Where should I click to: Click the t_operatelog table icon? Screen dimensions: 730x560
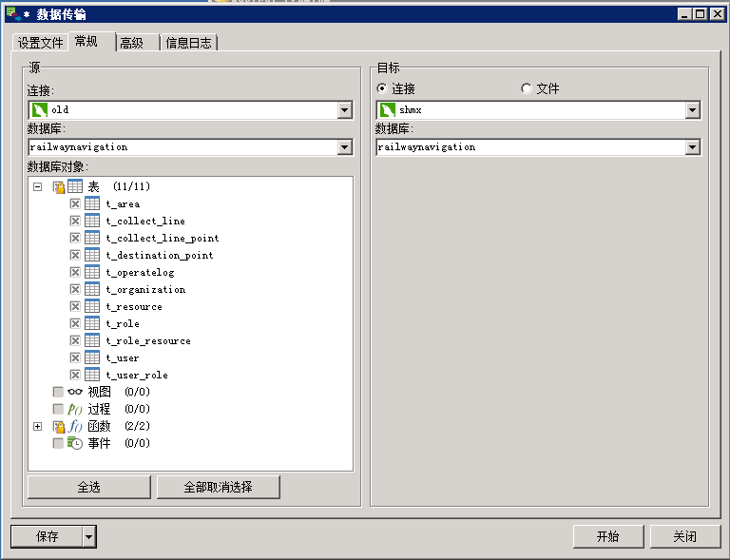point(92,272)
